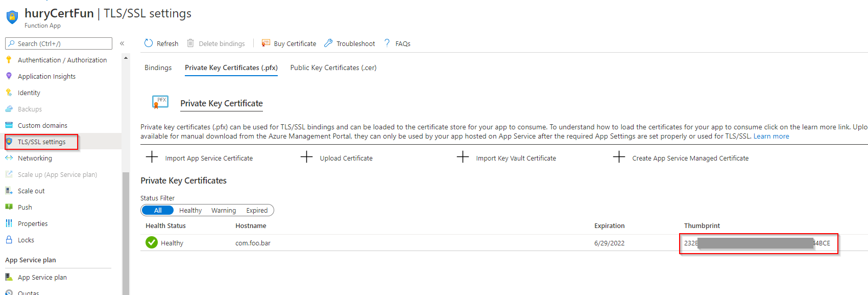Image resolution: width=868 pixels, height=295 pixels.
Task: Click plus icon for Create App Service Managed Certificate
Action: click(619, 157)
